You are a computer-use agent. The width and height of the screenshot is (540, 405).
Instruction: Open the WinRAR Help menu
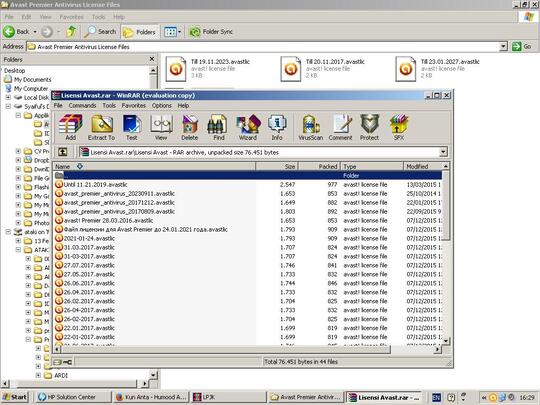(183, 105)
